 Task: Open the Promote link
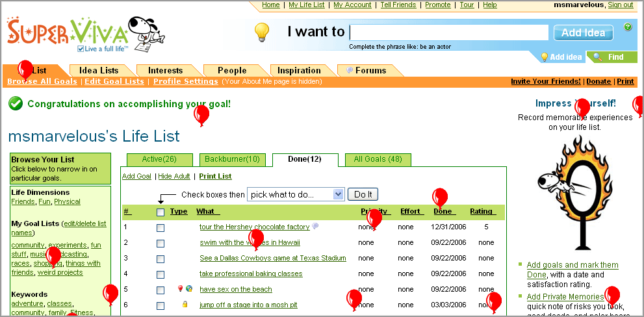tap(438, 5)
